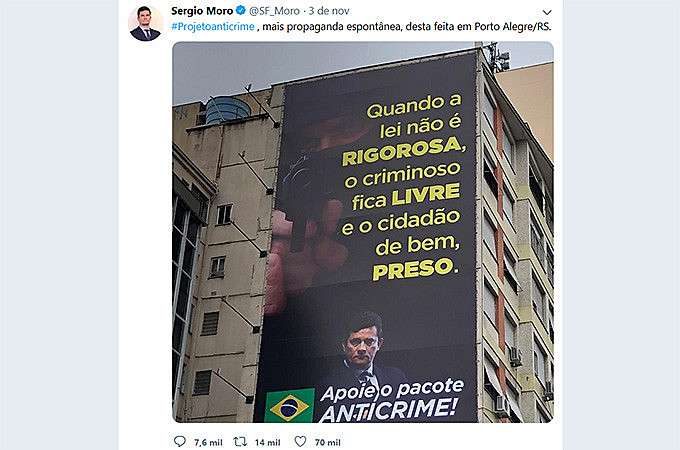Click the 7,6 mil replies count
The height and width of the screenshot is (450, 680).
(x=208, y=442)
